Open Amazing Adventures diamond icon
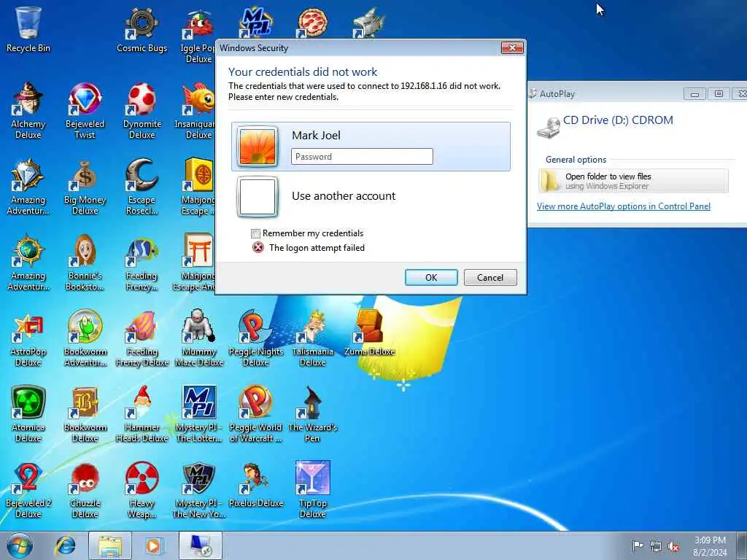Screen dimensions: 747x560 [28, 187]
